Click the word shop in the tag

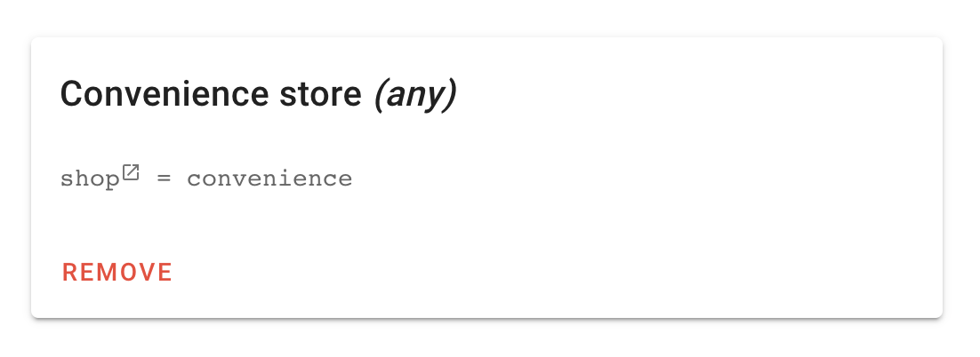90,179
